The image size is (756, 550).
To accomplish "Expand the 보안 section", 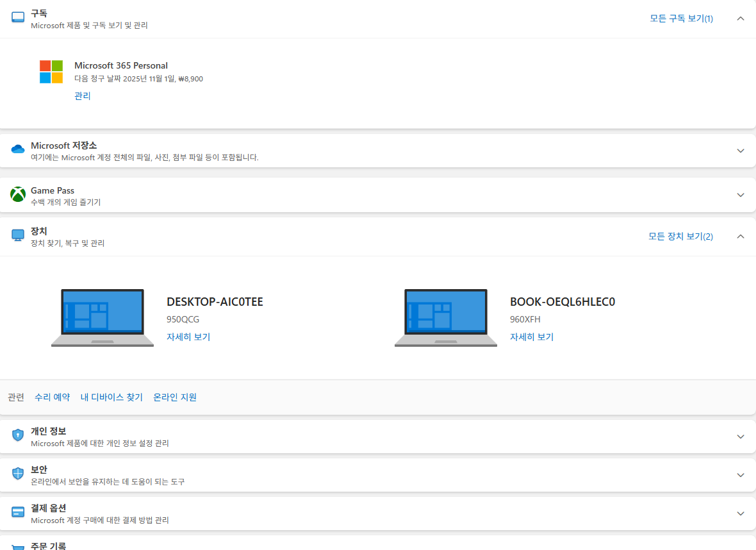I will [x=741, y=475].
